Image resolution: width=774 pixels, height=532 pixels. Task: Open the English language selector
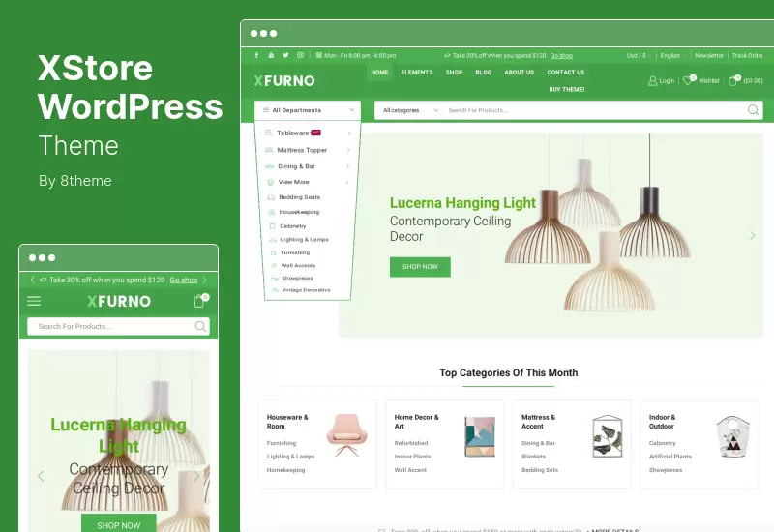click(670, 55)
